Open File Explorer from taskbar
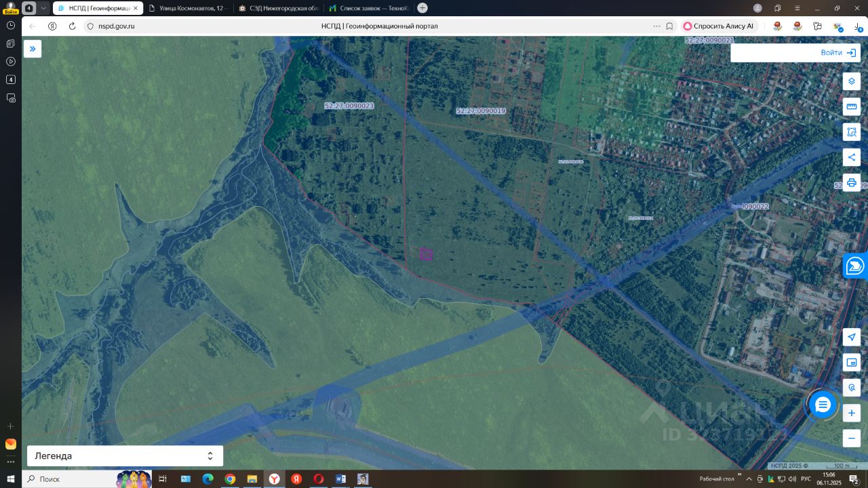Viewport: 868px width, 488px height. click(252, 479)
